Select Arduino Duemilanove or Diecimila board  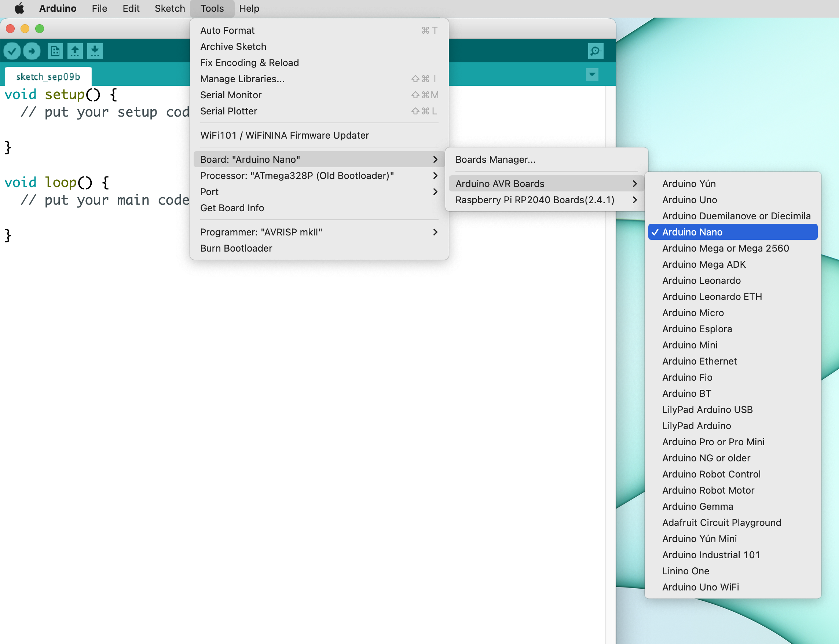(x=733, y=216)
